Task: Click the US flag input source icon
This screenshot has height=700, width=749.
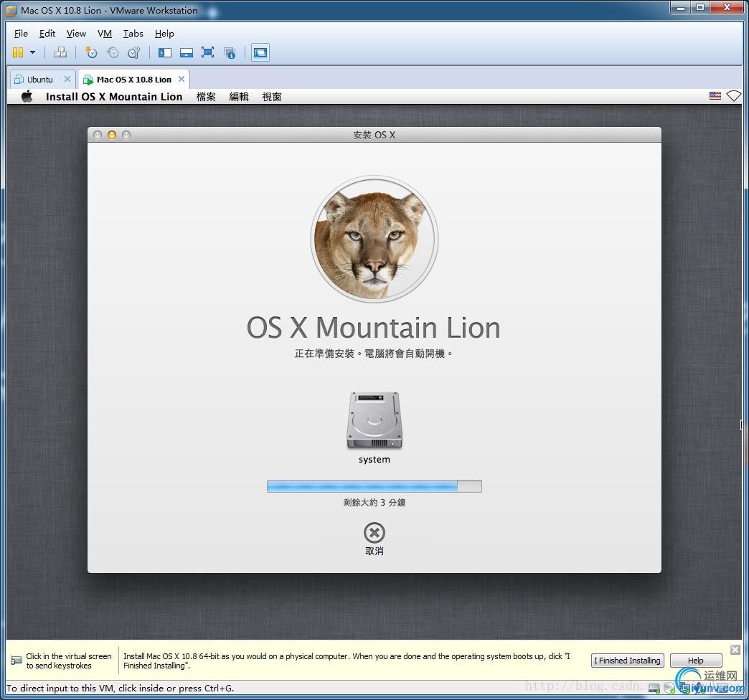Action: 715,96
